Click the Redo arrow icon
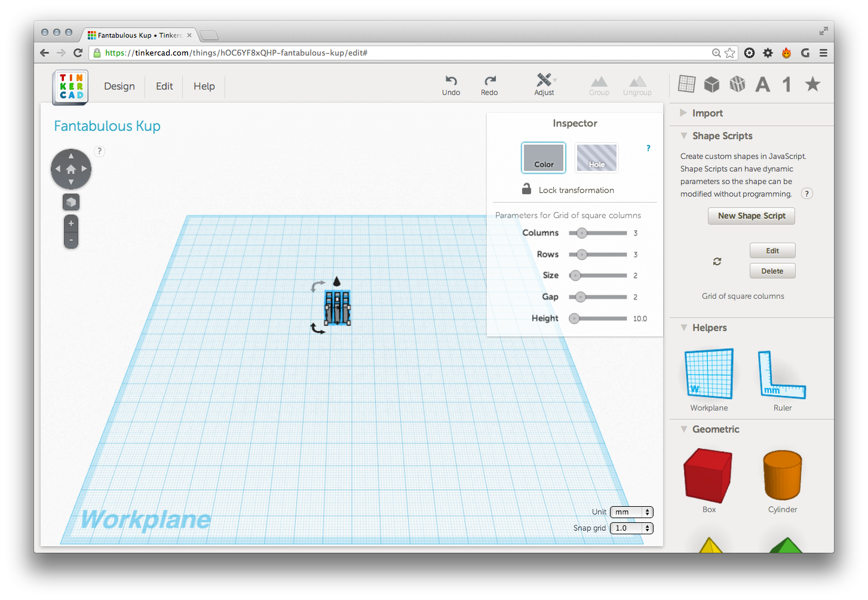Image resolution: width=868 pixels, height=600 pixels. coord(489,81)
